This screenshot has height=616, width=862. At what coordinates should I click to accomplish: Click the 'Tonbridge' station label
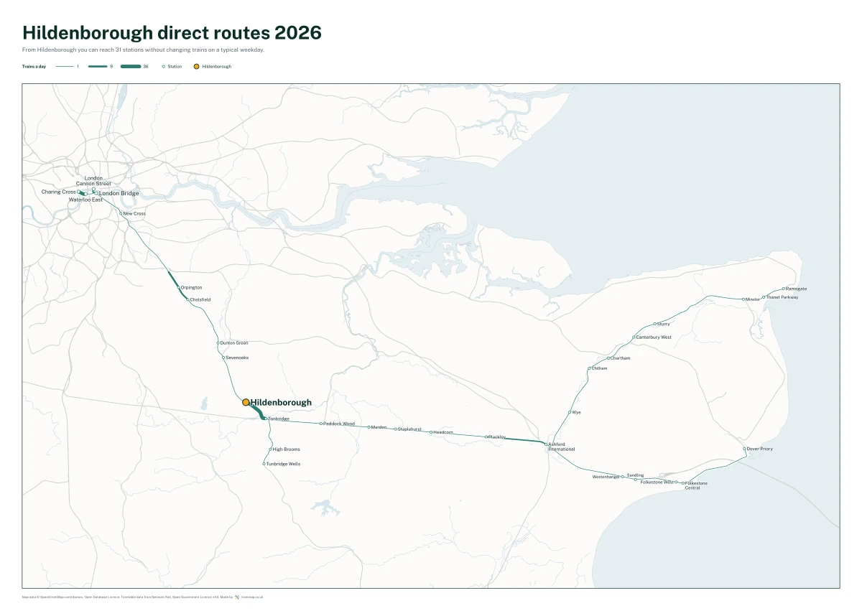point(279,419)
